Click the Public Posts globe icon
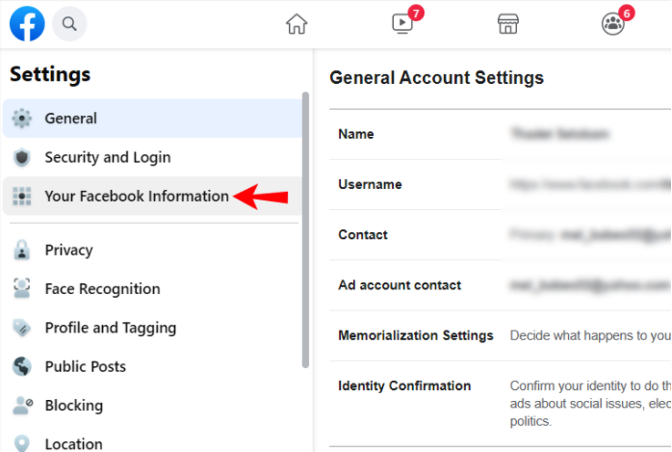This screenshot has width=672, height=452. [22, 366]
